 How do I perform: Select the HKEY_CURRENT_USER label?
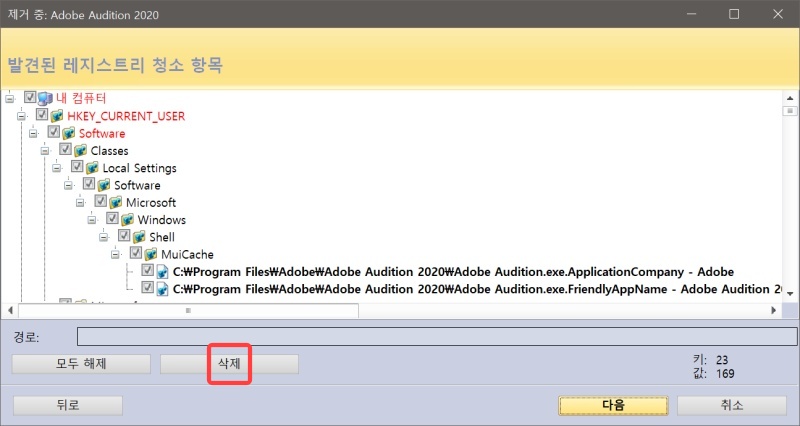click(126, 116)
